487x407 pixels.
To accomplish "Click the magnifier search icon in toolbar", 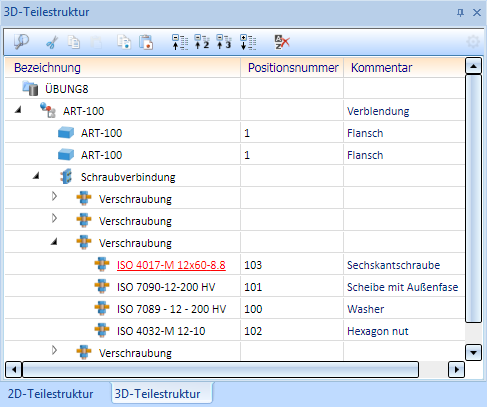I will click(21, 42).
